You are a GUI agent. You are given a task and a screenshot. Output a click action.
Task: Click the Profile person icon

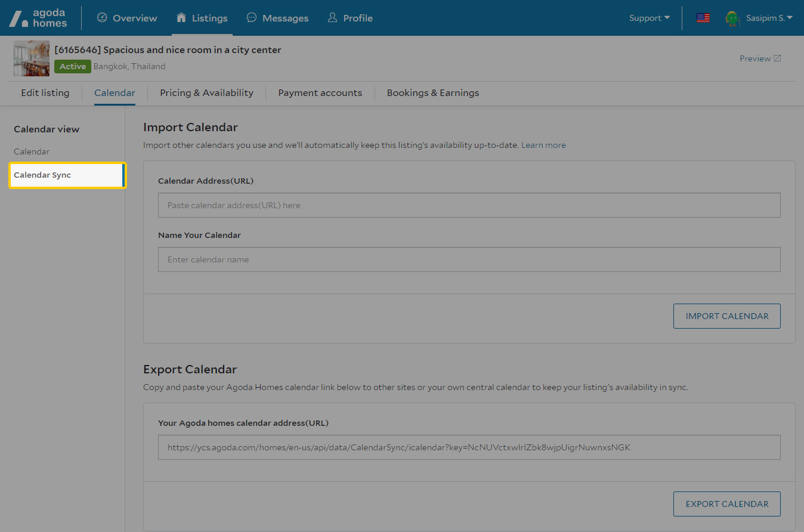click(333, 18)
